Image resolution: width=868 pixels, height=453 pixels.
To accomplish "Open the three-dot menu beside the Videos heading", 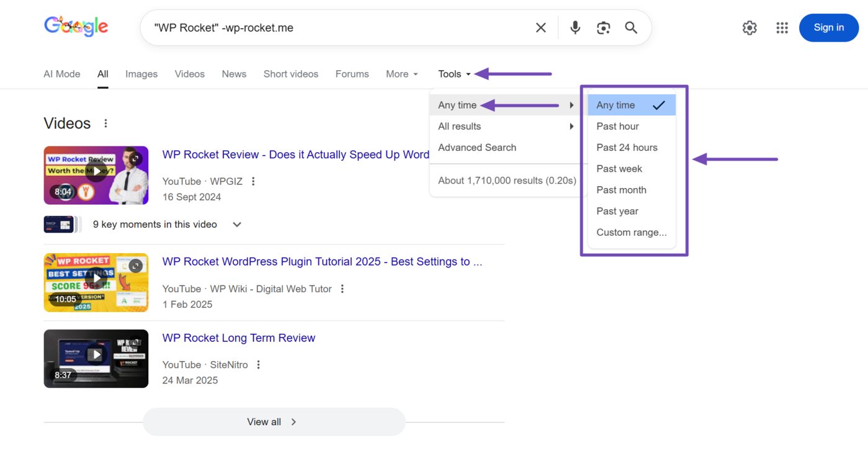I will pos(105,123).
